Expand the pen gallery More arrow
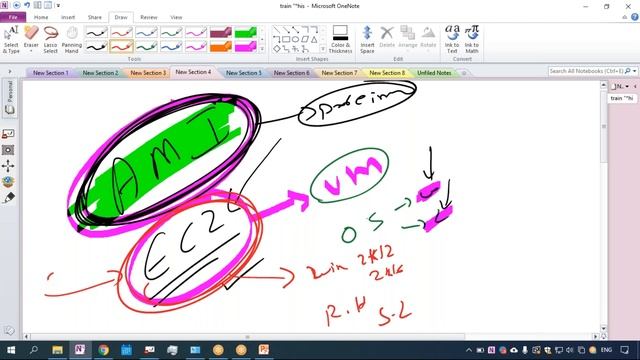Viewport: 640px width, 360px height. pos(262,49)
